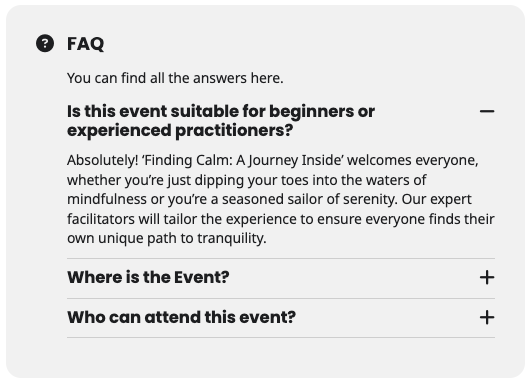The image size is (532, 384).
Task: Select the FAQ heading text
Action: click(86, 44)
